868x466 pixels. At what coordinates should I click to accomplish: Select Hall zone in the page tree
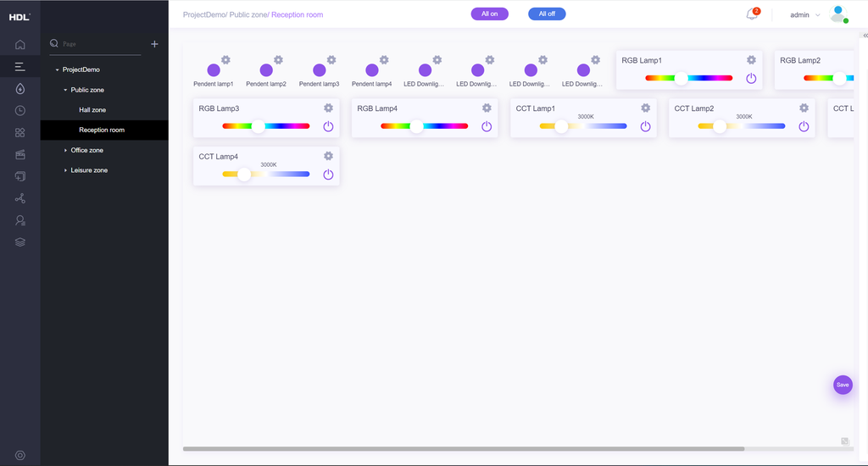tap(92, 110)
